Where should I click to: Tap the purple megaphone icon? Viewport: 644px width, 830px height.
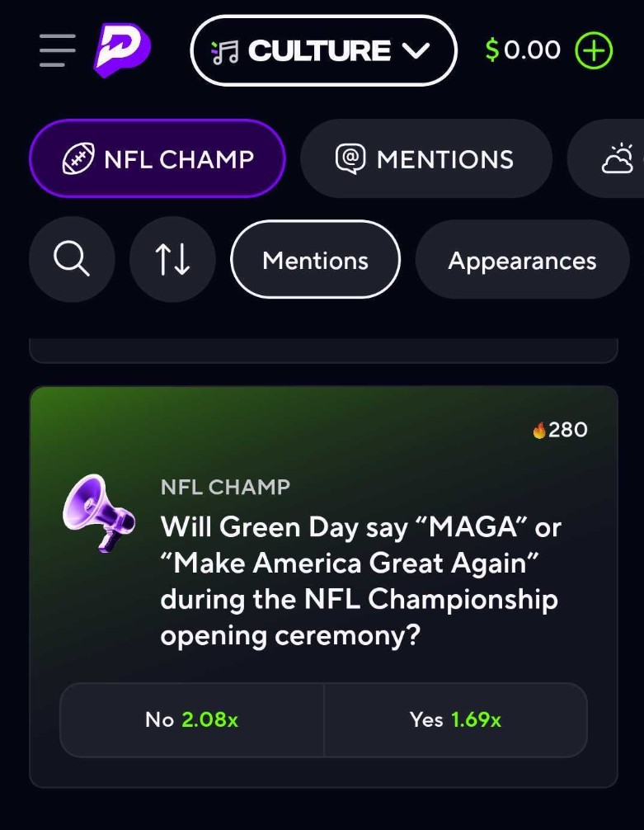(x=101, y=513)
